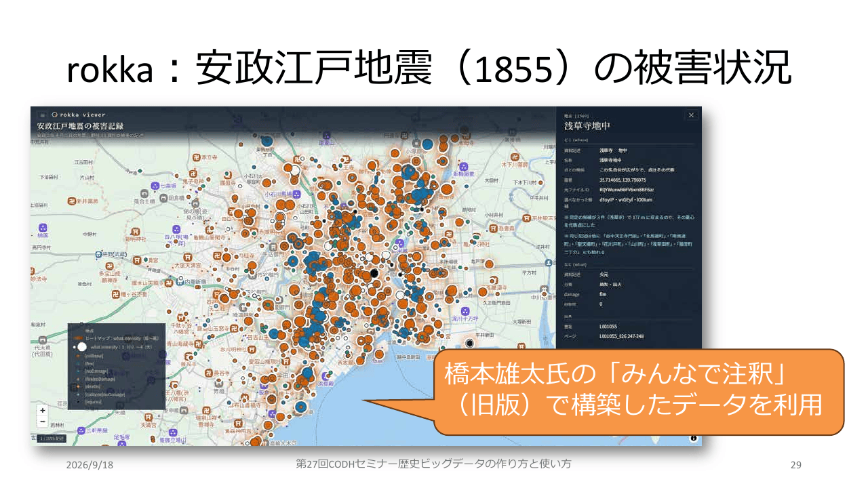
Task: Open the rokka viewer hamburger menu
Action: pyautogui.click(x=42, y=115)
